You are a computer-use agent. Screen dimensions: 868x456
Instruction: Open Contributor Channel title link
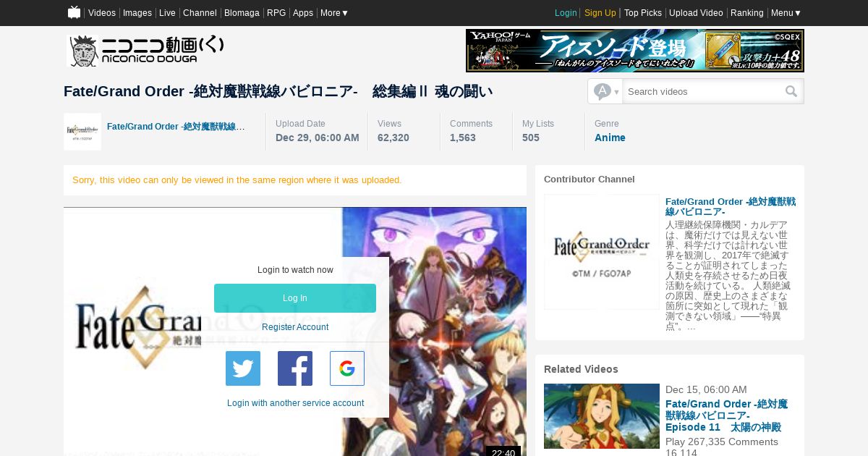[731, 206]
